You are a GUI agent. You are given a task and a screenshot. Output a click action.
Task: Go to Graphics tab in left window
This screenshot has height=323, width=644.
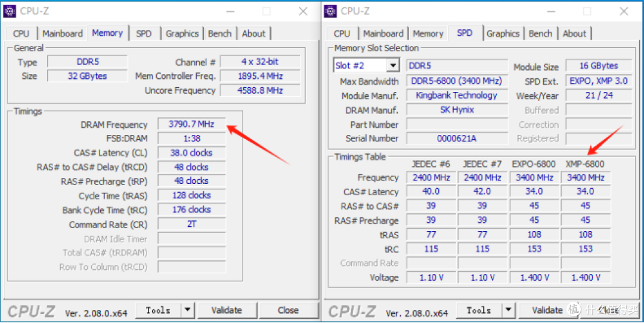point(182,34)
